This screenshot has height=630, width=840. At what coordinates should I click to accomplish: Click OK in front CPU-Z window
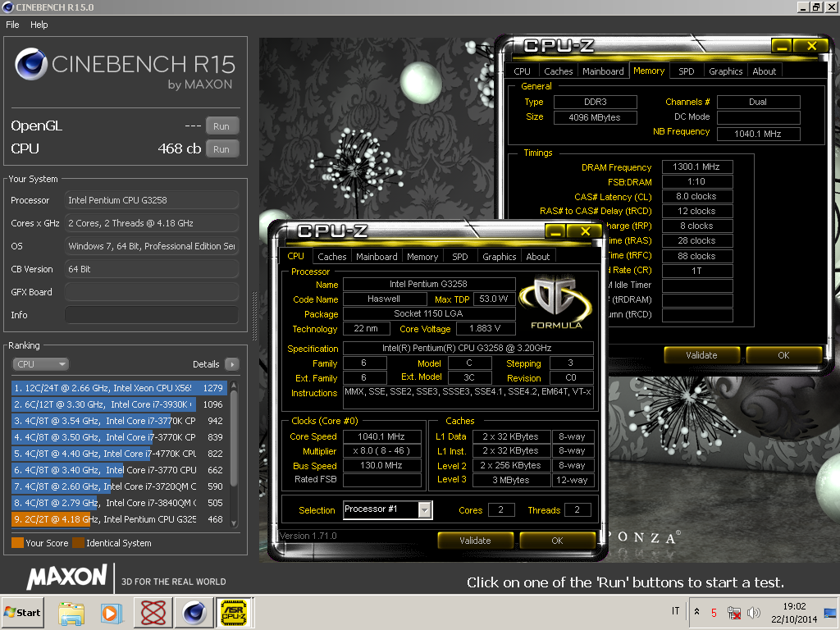[557, 541]
